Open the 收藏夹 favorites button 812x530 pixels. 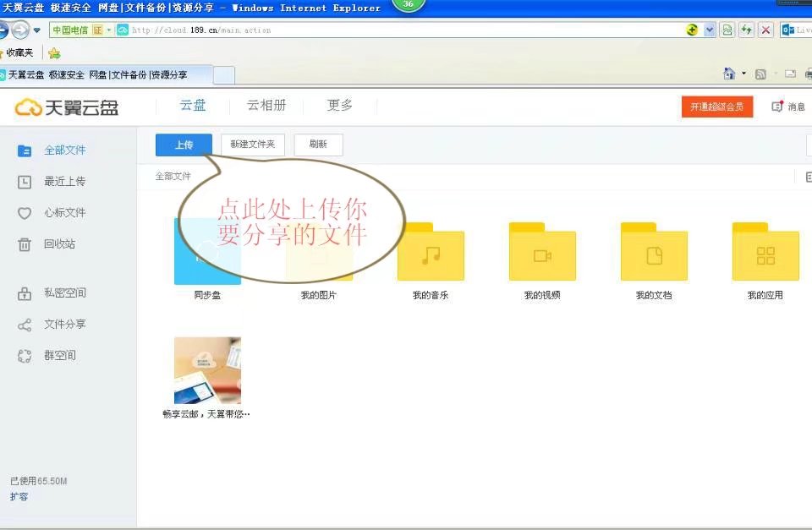[x=17, y=52]
